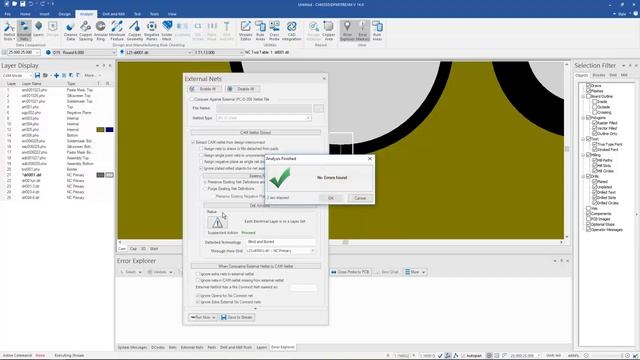Open the Run Now dropdown arrow
This screenshot has width=640, height=360.
click(x=213, y=318)
